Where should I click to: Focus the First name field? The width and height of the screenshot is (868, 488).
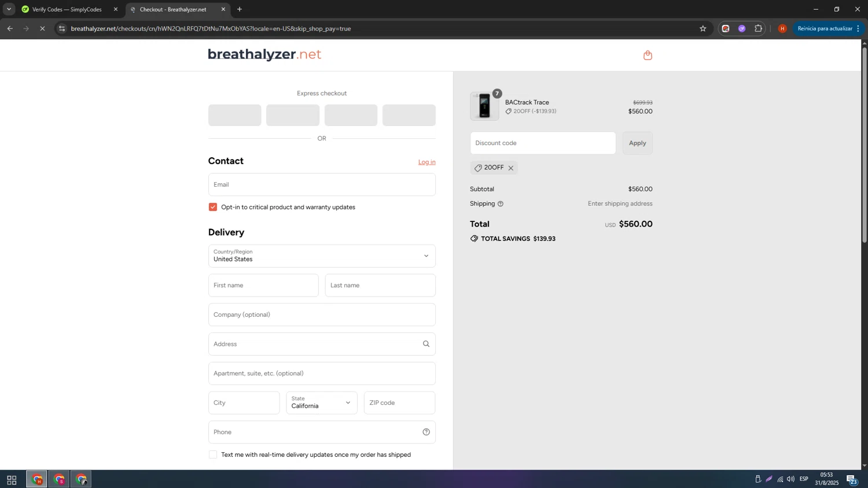[x=263, y=285]
